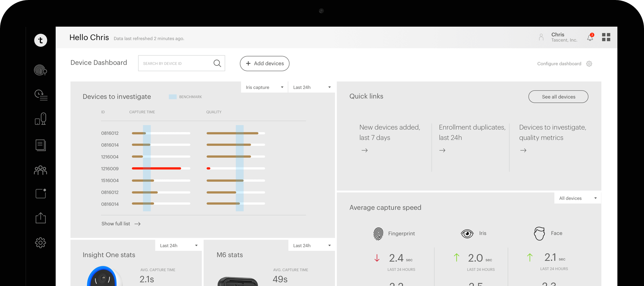Open the Last 24h dropdown above M6 stats
The image size is (644, 286).
pos(311,246)
